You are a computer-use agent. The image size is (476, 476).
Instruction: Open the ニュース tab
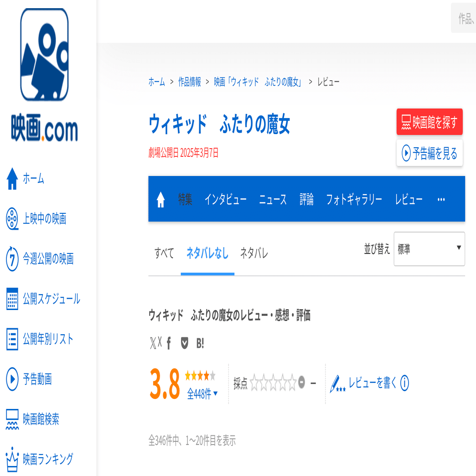pos(273,199)
